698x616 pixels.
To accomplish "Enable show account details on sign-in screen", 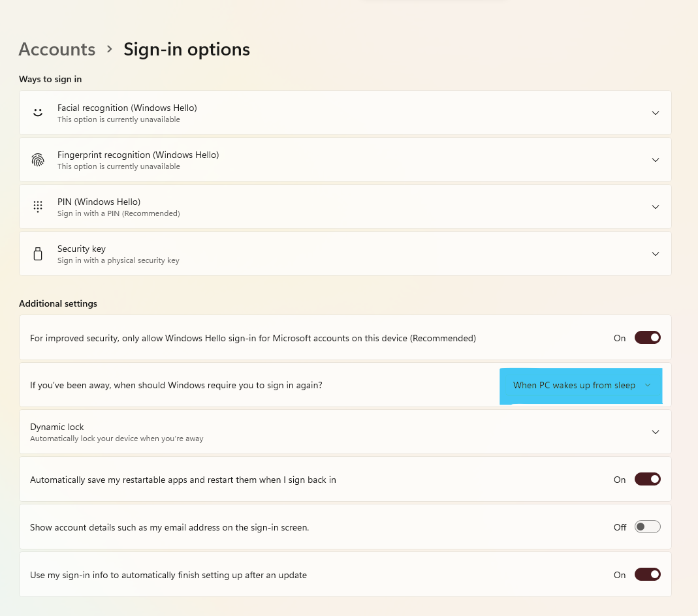I will coord(647,527).
